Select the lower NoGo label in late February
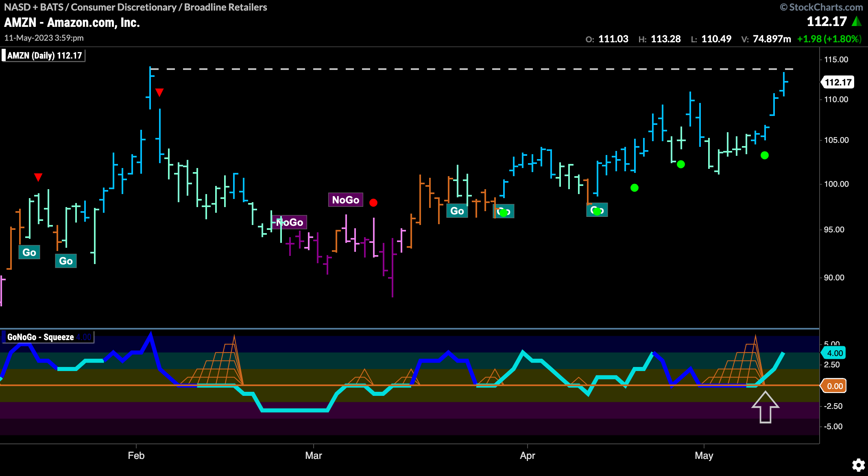The height and width of the screenshot is (476, 868). pos(290,222)
